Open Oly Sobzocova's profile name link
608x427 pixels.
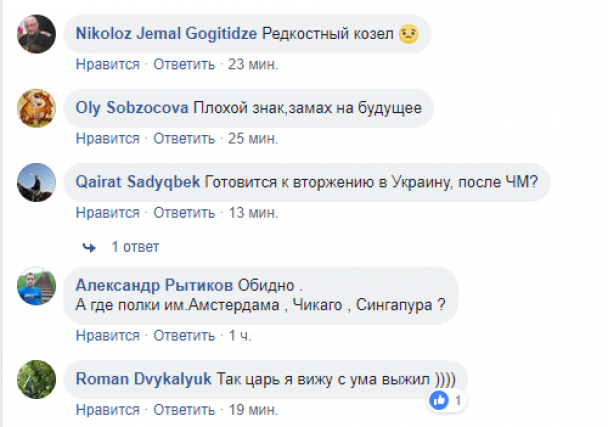[131, 107]
